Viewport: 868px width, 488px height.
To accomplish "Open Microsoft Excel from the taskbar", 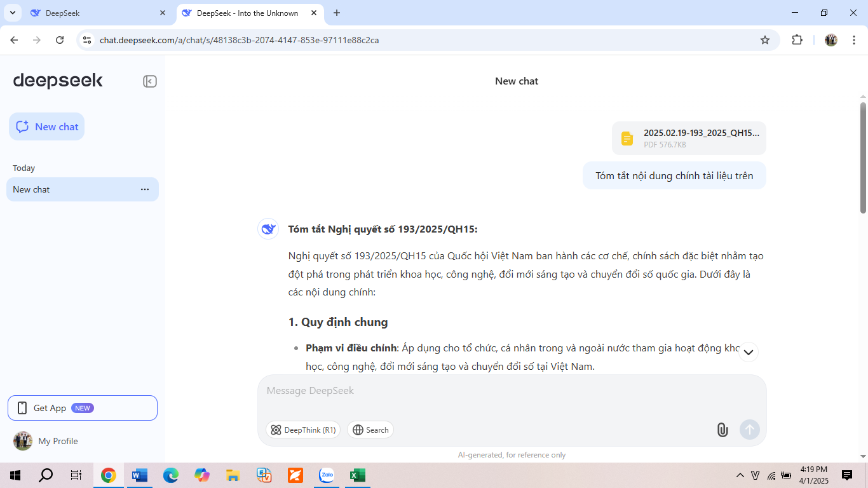I will (x=358, y=475).
